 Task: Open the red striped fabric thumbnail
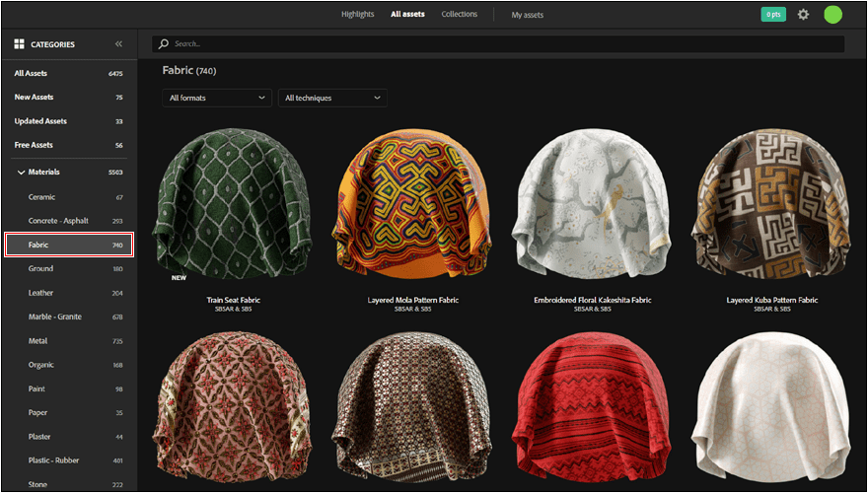pos(593,408)
